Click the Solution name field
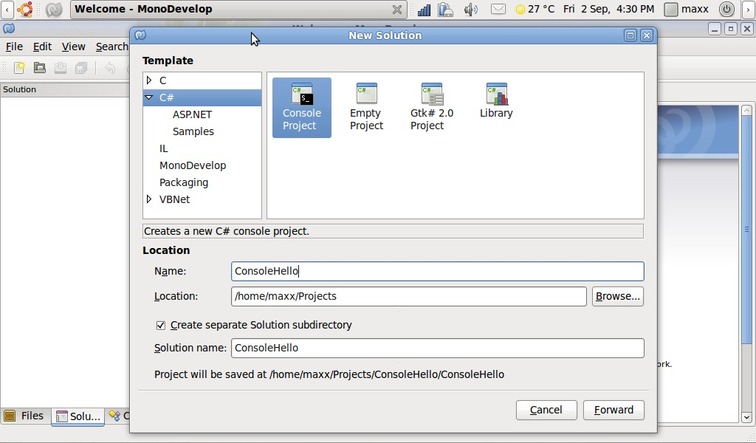The width and height of the screenshot is (756, 443). [437, 348]
